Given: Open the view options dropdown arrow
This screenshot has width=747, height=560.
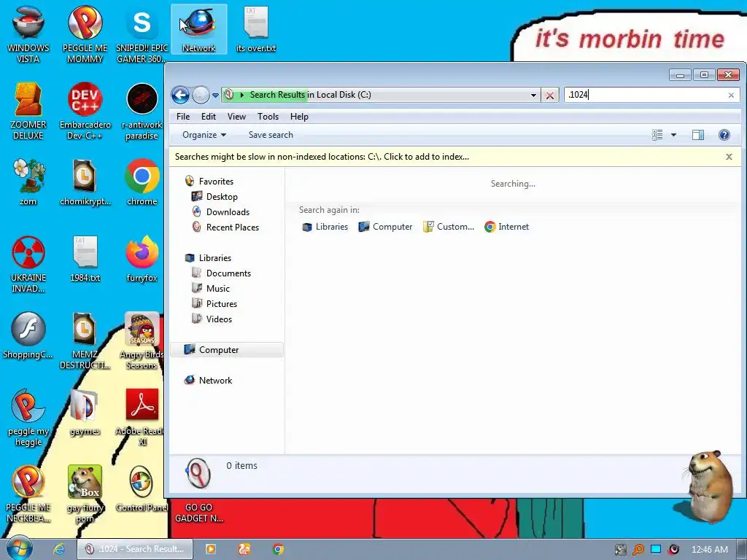Looking at the screenshot, I should pyautogui.click(x=673, y=135).
